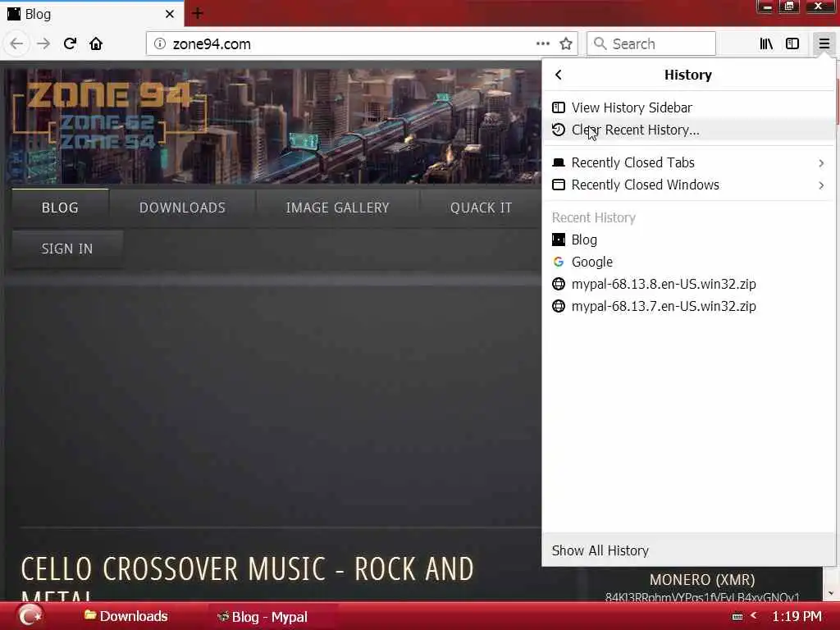The image size is (840, 630).
Task: Open the browser home page
Action: [96, 44]
